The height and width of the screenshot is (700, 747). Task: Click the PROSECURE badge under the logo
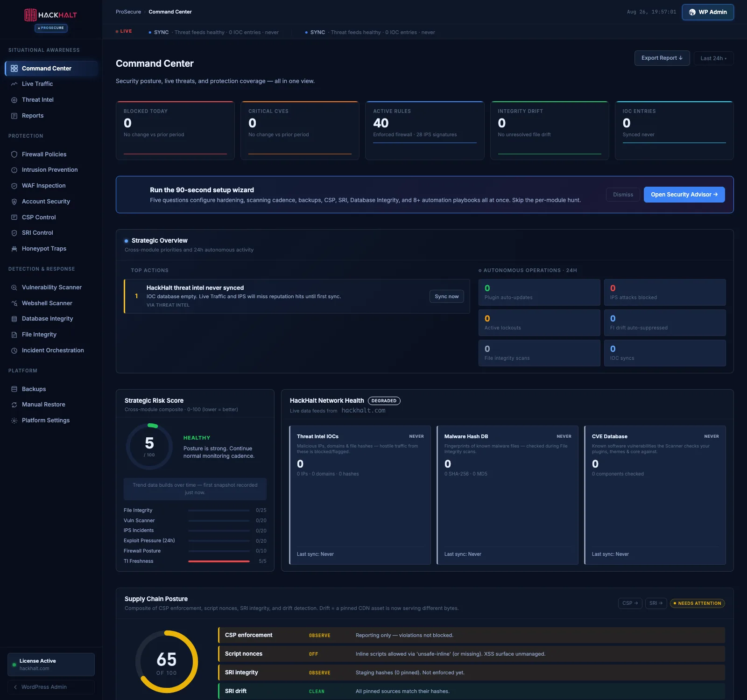[51, 28]
